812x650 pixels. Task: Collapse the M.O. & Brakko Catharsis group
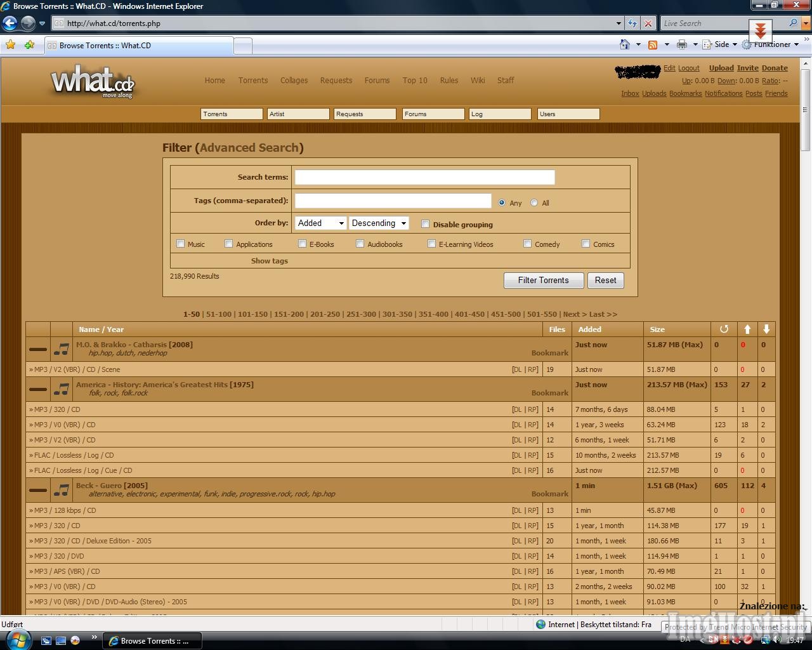(38, 349)
